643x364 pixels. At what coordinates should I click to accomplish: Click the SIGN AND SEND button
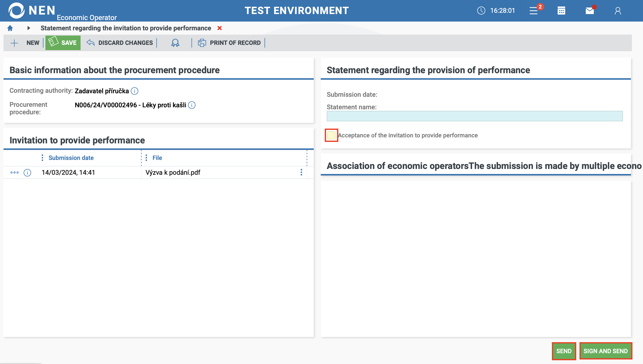point(605,351)
